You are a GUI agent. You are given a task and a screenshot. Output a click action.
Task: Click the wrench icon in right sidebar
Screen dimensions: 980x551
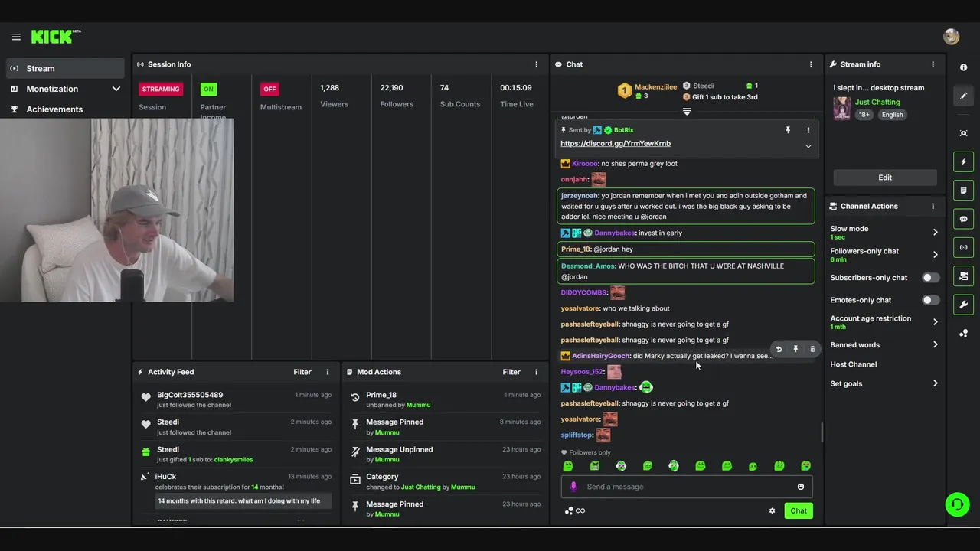point(963,305)
